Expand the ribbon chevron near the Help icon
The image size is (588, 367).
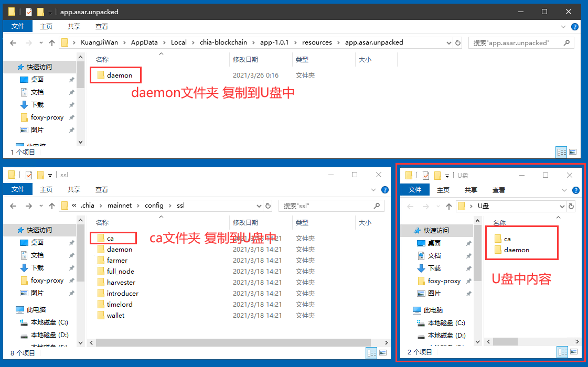point(563,26)
